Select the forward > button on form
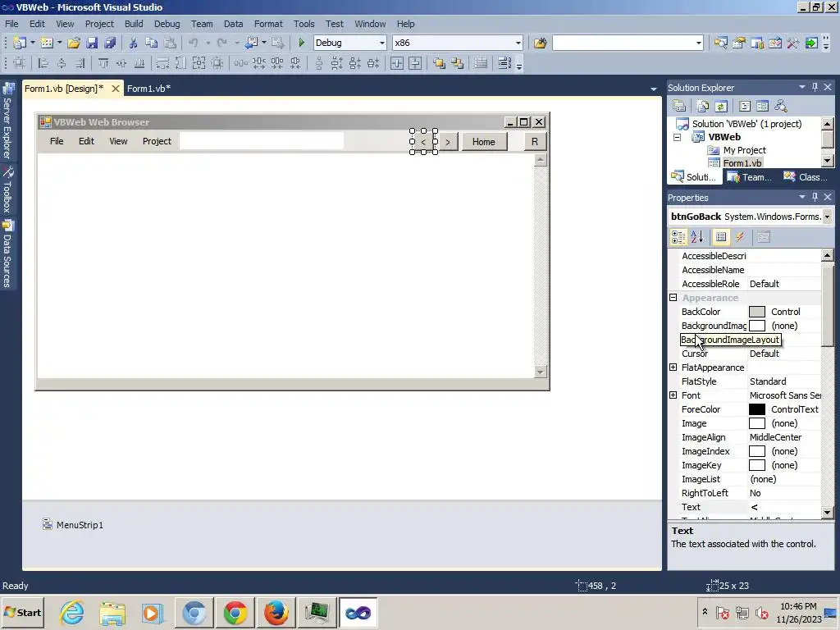840x630 pixels. coord(448,142)
